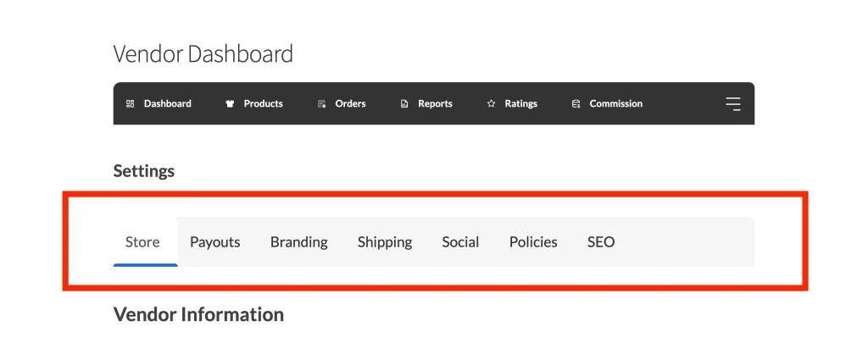Open the Policies settings tab

(533, 242)
